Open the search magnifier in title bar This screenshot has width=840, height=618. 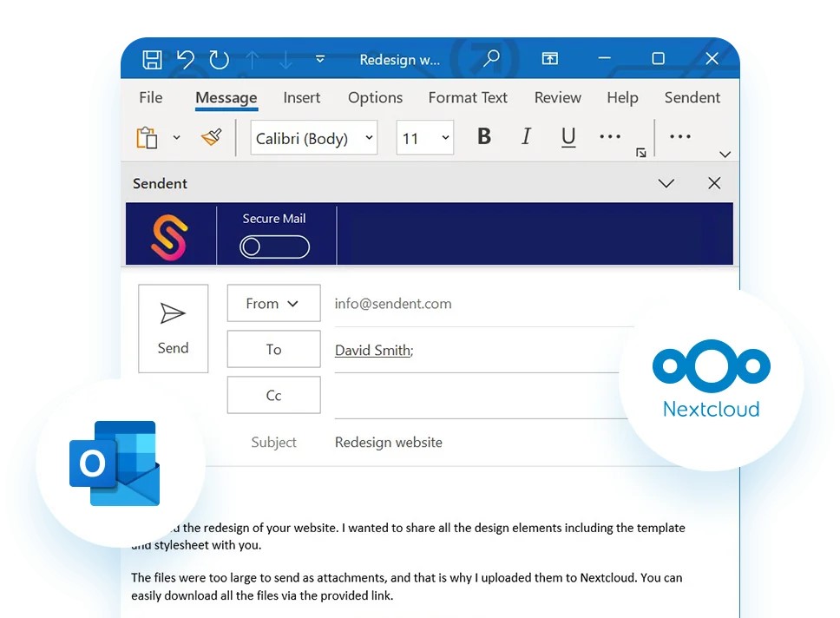point(491,59)
